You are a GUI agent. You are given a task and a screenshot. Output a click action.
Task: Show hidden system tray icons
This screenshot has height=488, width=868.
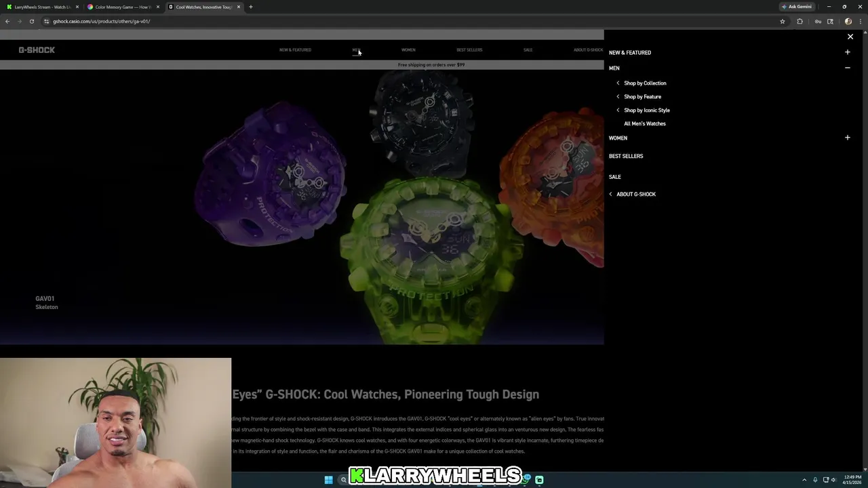pyautogui.click(x=804, y=480)
